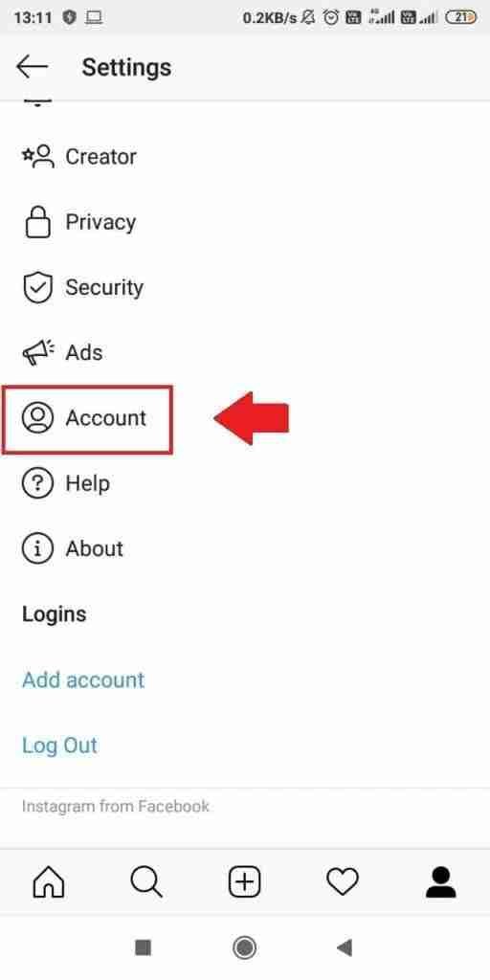The image size is (490, 980).
Task: Tap the Android home circle button
Action: tap(244, 947)
